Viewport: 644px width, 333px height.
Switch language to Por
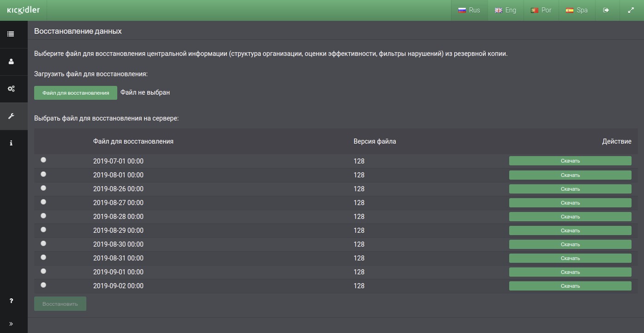[x=541, y=10]
